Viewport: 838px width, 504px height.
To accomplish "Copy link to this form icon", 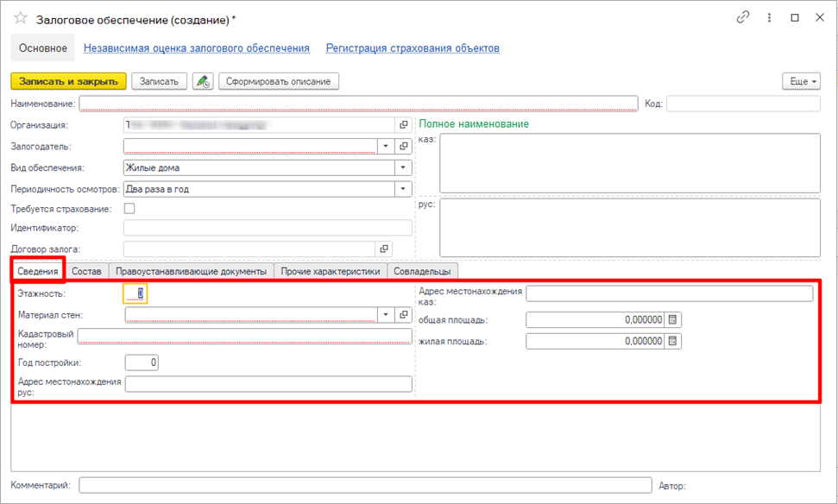I will pos(743,17).
